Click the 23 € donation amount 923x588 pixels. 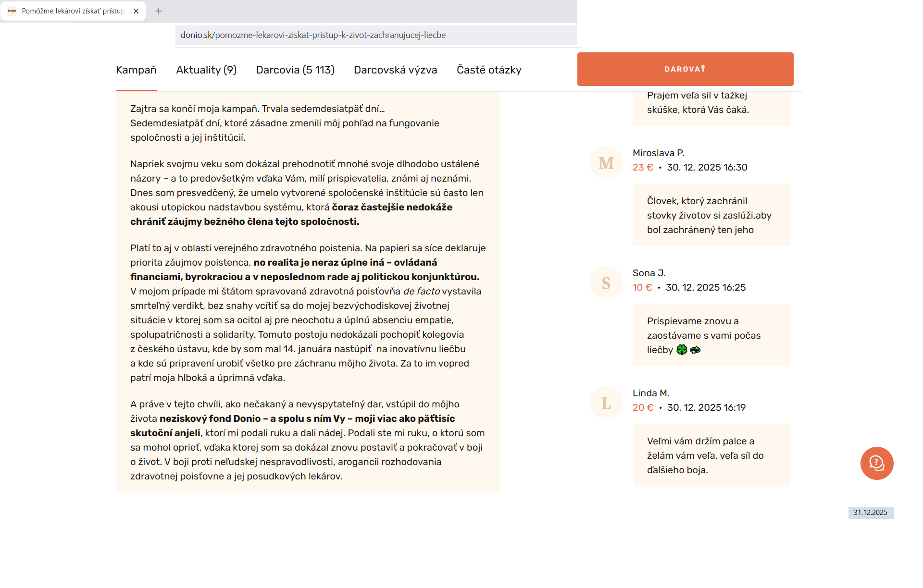coord(643,167)
